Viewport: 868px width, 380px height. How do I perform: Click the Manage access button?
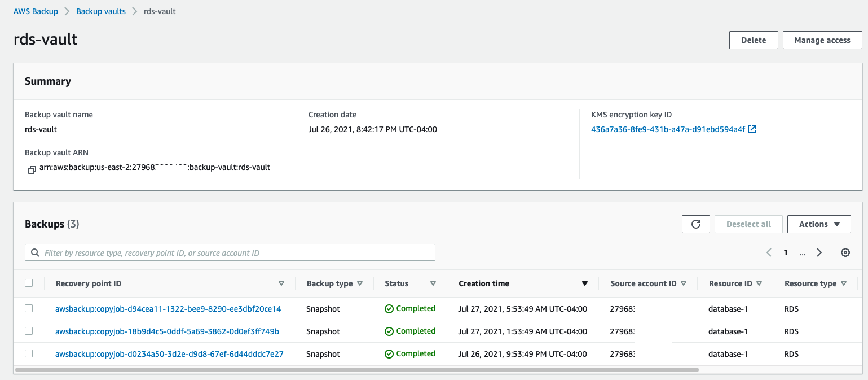pyautogui.click(x=822, y=40)
